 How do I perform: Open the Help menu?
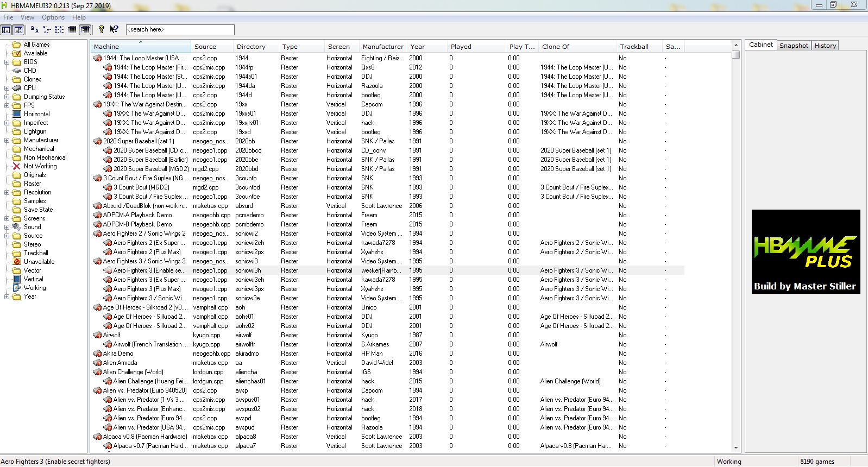click(79, 17)
